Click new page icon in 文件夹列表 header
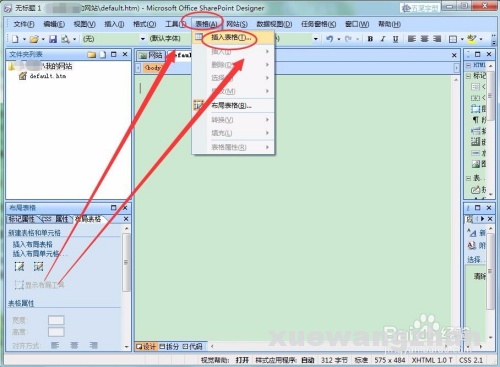Image resolution: width=500 pixels, height=367 pixels. [x=103, y=54]
